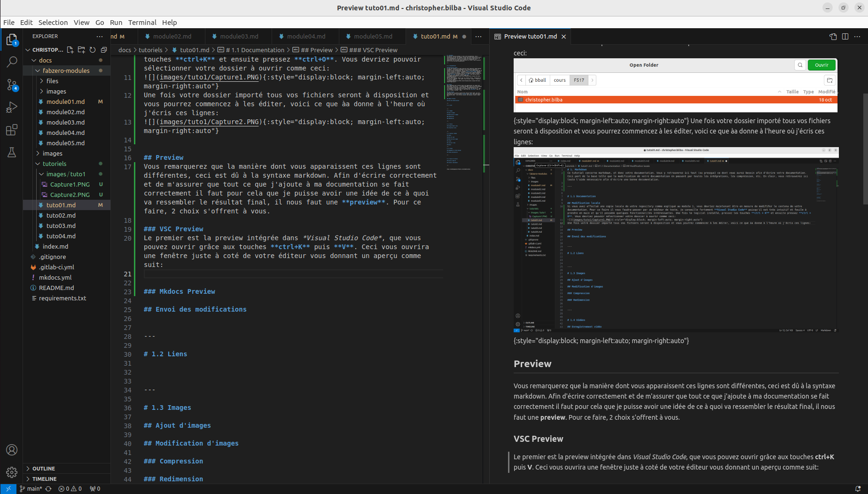Screen dimensions: 868x494
Task: Click Show Source icon in preview toolbar
Action: point(833,36)
